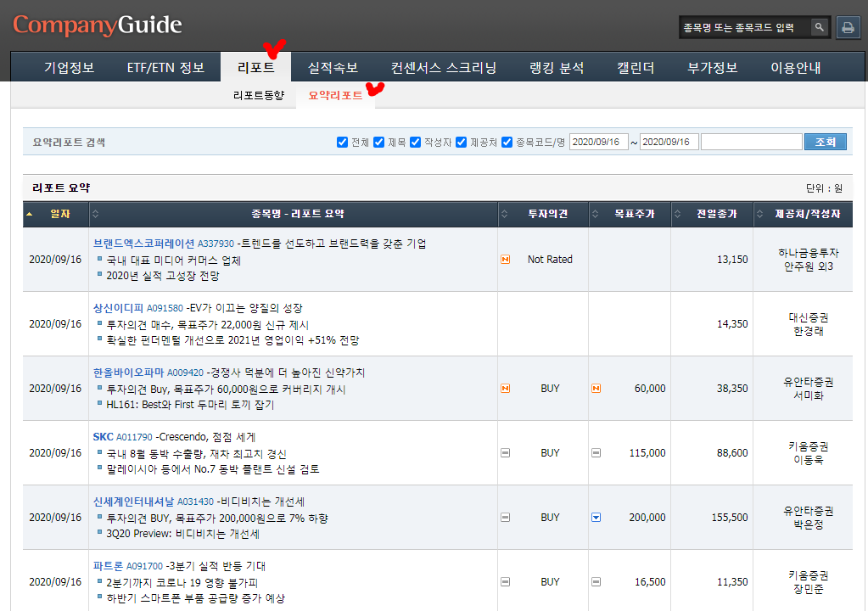
Task: Click the 종목명 또는 종목코드 입력 search box
Action: (745, 27)
